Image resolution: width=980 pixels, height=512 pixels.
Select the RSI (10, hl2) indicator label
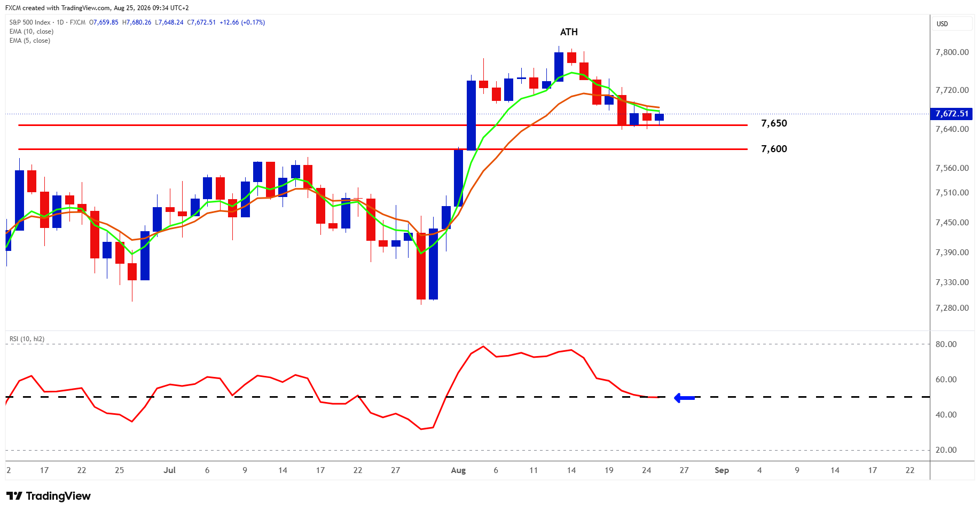pos(27,339)
